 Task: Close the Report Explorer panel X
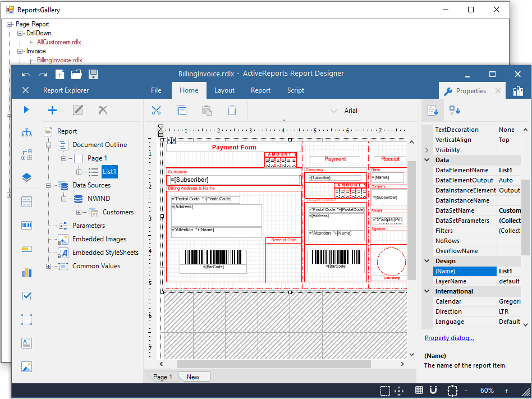[x=25, y=90]
